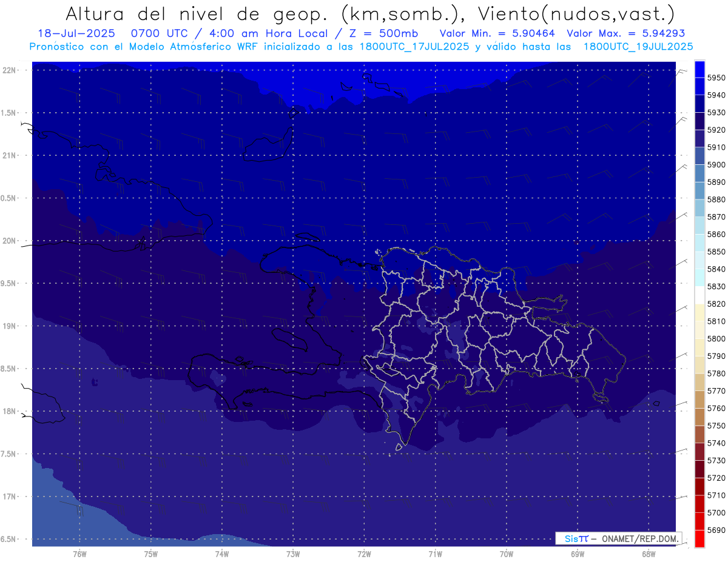Click the '1800UTC_19JUL2025' valid-until time
The height and width of the screenshot is (562, 728).
coord(638,46)
